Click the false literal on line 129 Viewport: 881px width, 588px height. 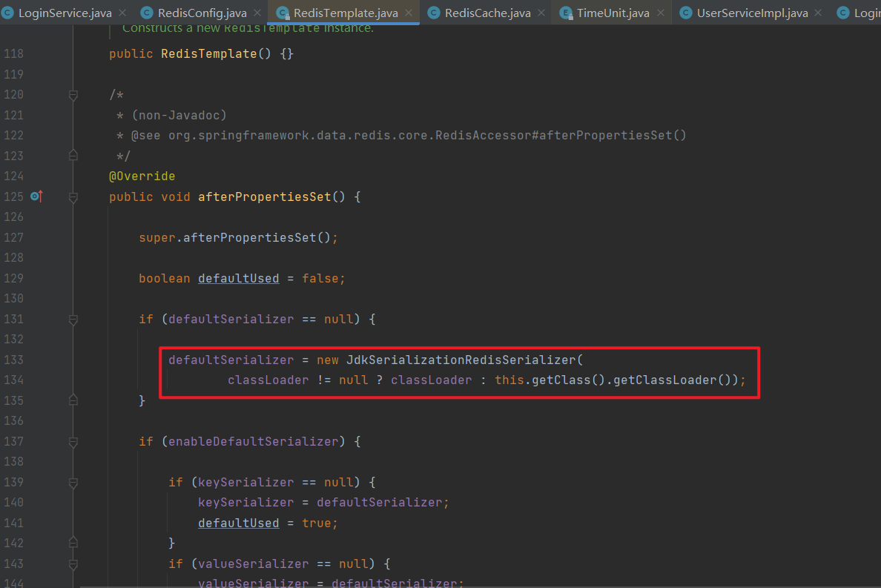320,279
